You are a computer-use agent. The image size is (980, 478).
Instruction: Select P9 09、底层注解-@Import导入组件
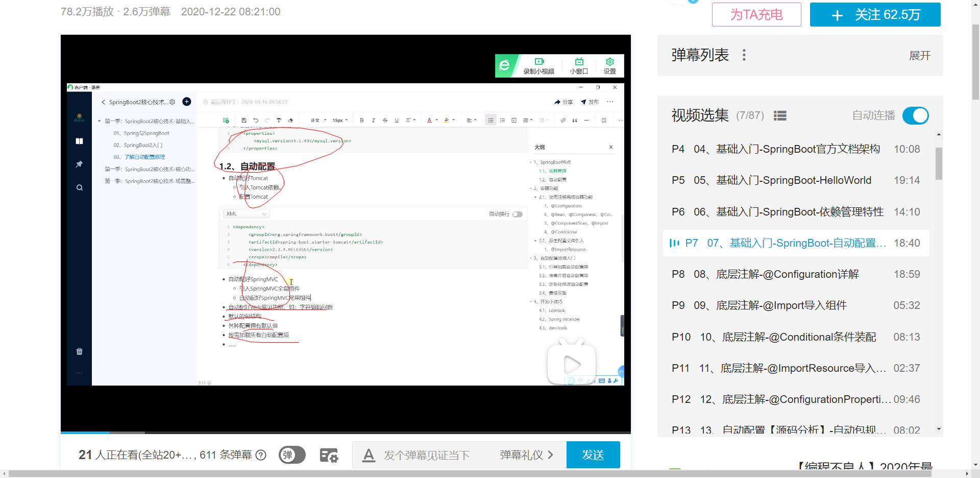click(796, 305)
